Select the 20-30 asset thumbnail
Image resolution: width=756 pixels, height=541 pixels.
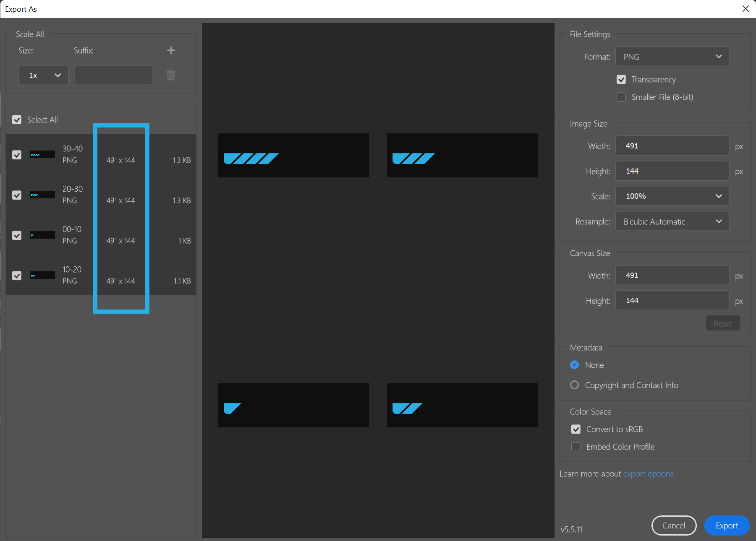(42, 195)
